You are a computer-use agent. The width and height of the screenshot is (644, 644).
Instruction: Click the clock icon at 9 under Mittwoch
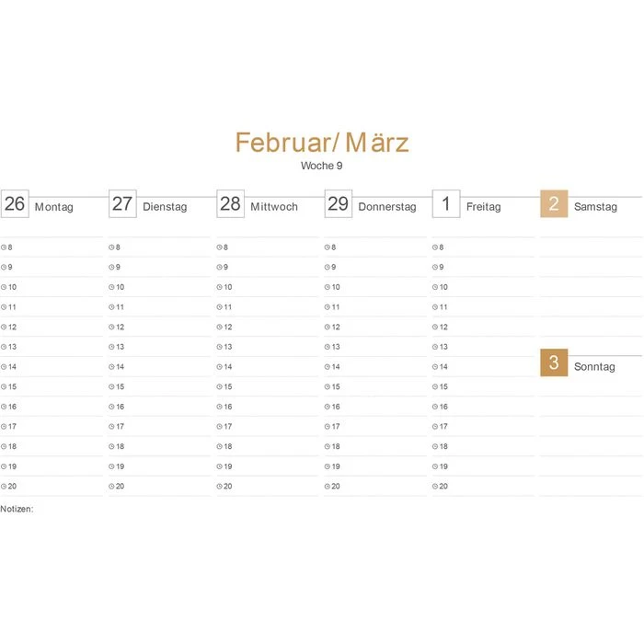pyautogui.click(x=219, y=268)
